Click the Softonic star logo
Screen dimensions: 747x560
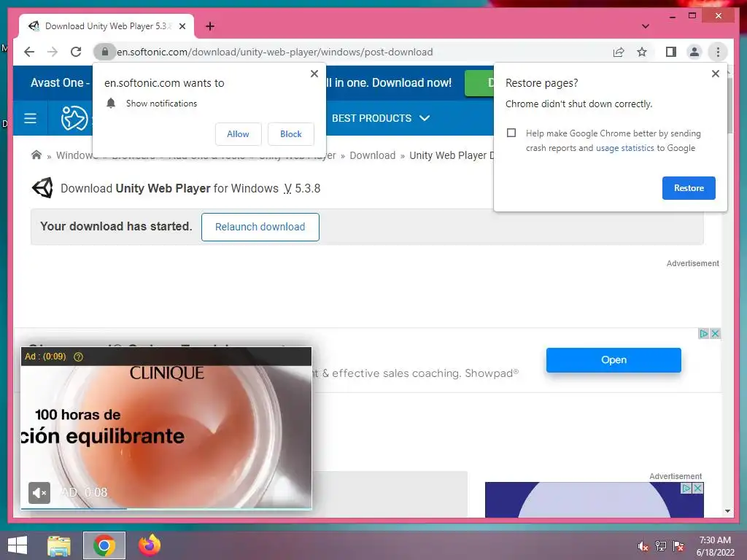point(74,118)
